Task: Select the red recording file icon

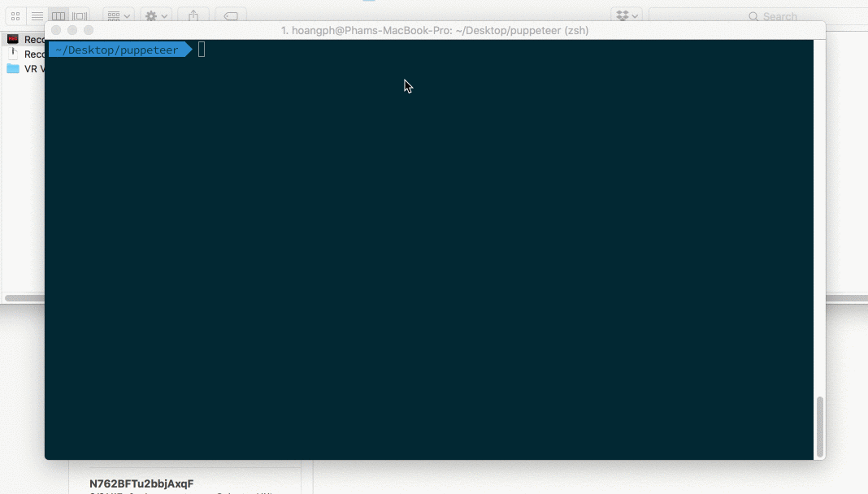Action: click(13, 40)
